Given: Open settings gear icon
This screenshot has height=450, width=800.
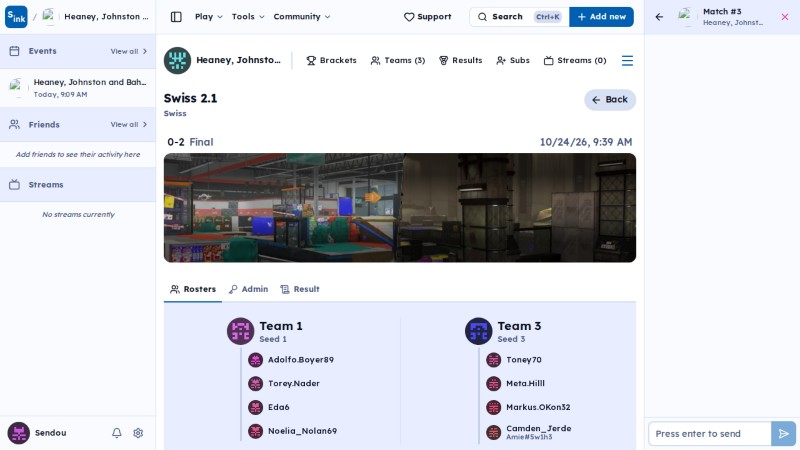Looking at the screenshot, I should (138, 433).
